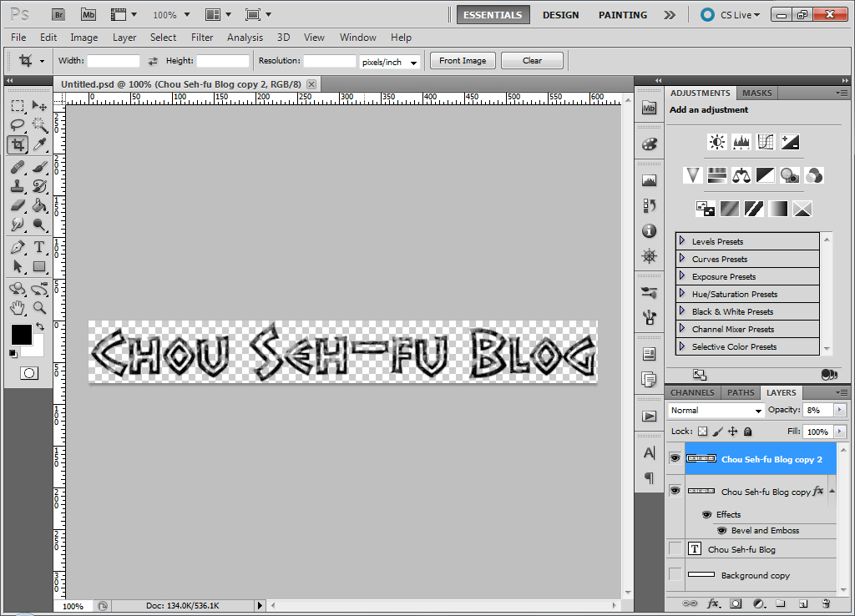The image size is (855, 616).
Task: Switch to Design workspace
Action: 560,15
